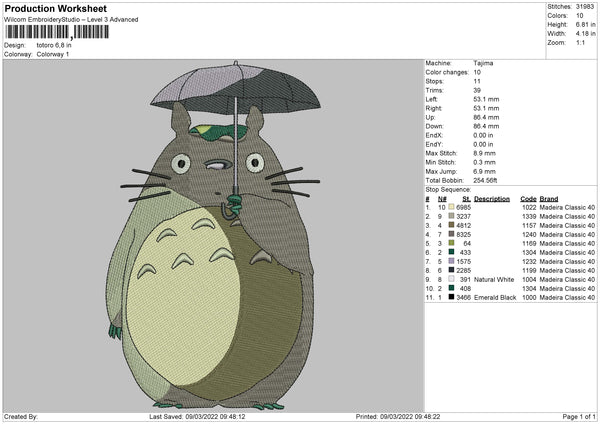Select the navy swatch beside 2285 stitches
This screenshot has width=600, height=424.
pos(451,270)
